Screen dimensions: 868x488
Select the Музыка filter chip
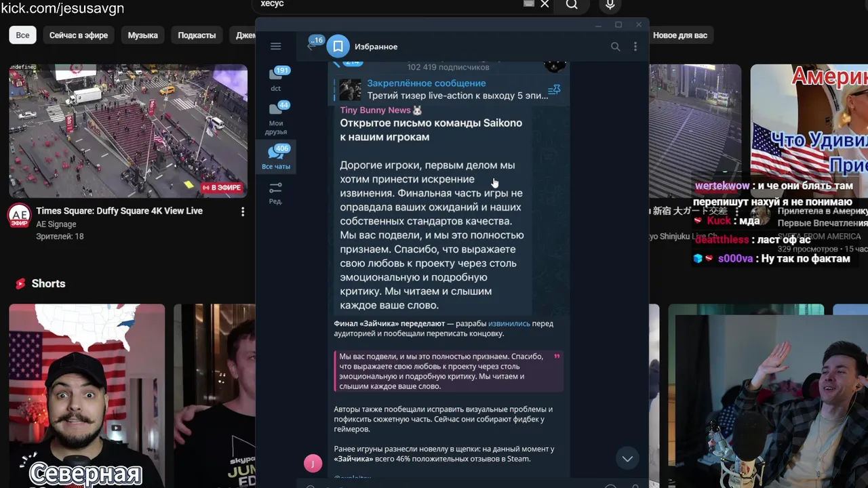tap(143, 35)
